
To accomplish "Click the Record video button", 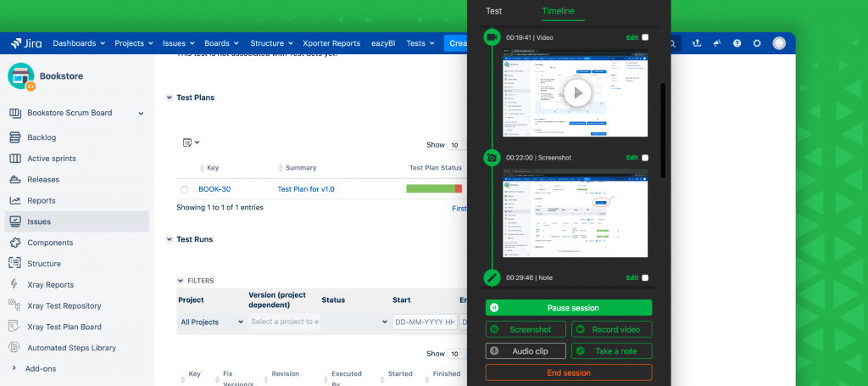I will [612, 329].
